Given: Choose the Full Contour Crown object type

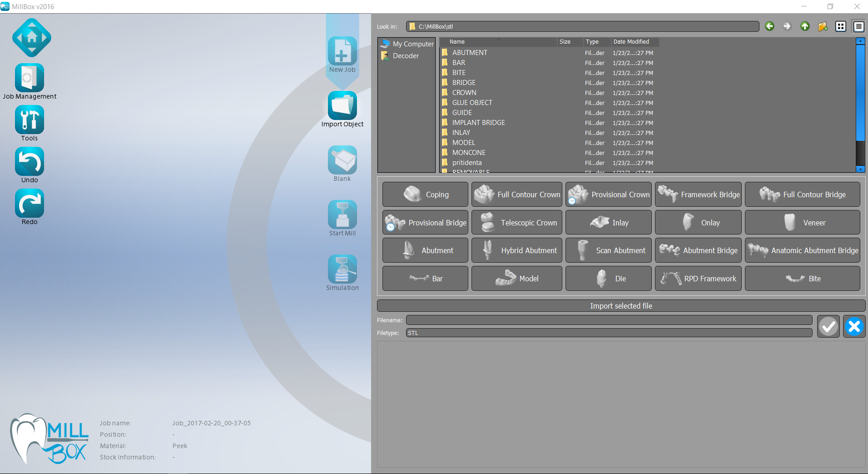Looking at the screenshot, I should (x=516, y=194).
